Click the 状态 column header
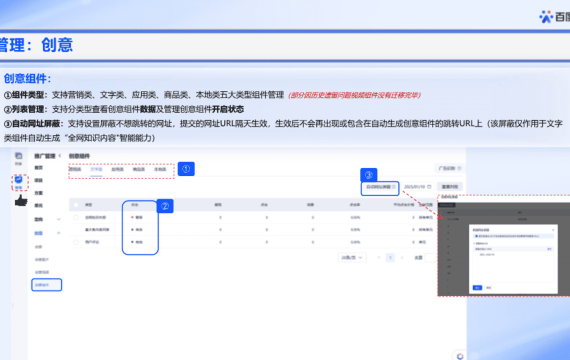The height and width of the screenshot is (360, 570). click(x=135, y=205)
